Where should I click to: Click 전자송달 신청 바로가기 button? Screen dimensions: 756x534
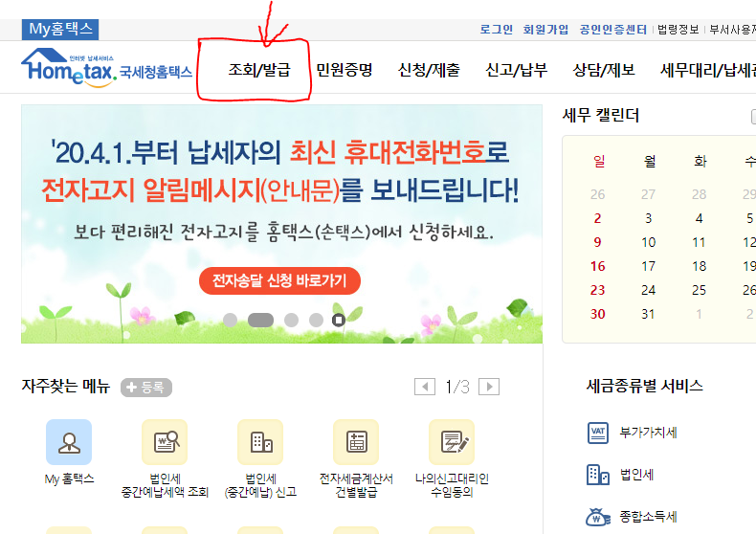(279, 280)
